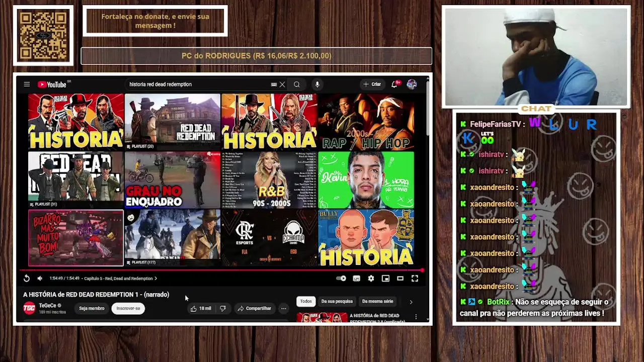Image resolution: width=644 pixels, height=362 pixels.
Task: Click 'PC do RODRIGUES' donation goal bar
Action: tap(256, 56)
